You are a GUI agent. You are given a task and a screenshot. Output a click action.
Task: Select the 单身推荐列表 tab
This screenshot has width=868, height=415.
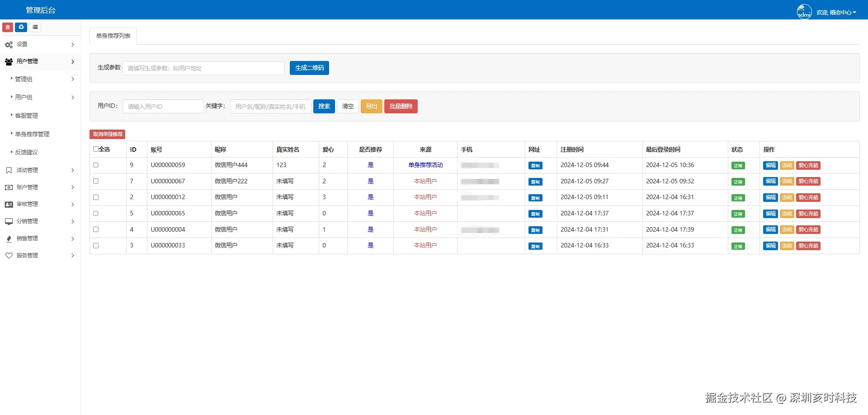tap(113, 36)
